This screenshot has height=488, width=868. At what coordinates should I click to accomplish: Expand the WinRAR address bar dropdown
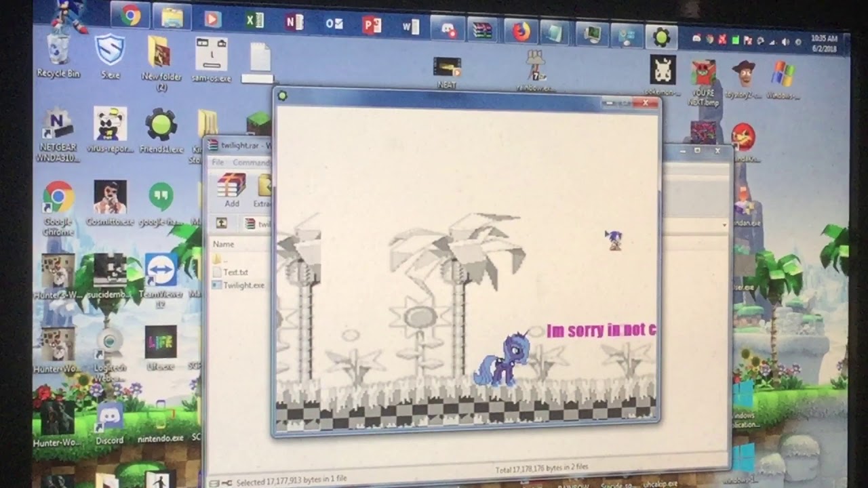pyautogui.click(x=724, y=225)
